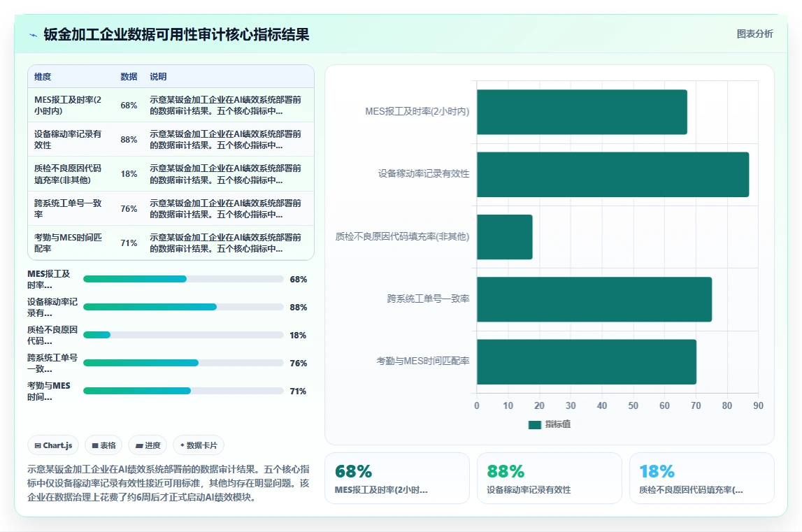Image resolution: width=802 pixels, height=532 pixels.
Task: Click the chart axis label 考勤与MES时间匹配率
Action: [423, 361]
